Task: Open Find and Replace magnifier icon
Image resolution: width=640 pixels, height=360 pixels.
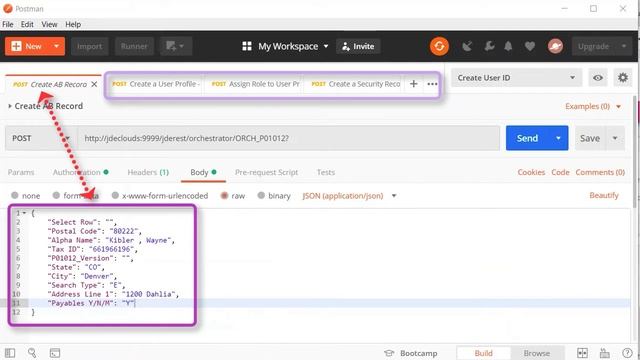Action: 32,353
